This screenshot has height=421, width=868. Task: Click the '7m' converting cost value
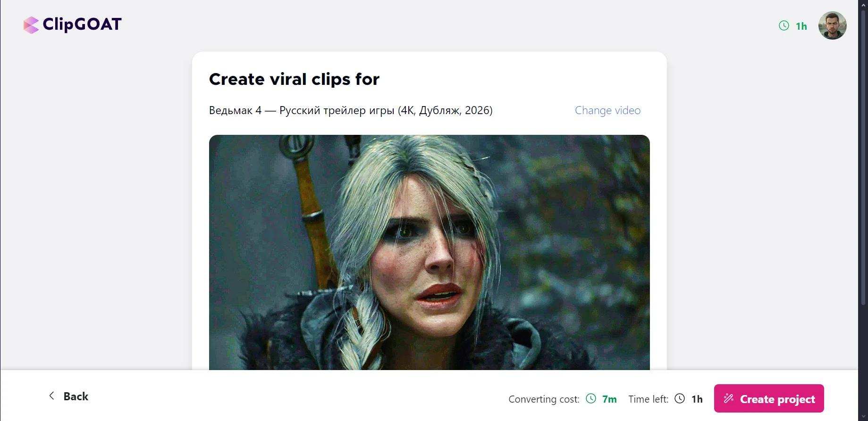(609, 399)
